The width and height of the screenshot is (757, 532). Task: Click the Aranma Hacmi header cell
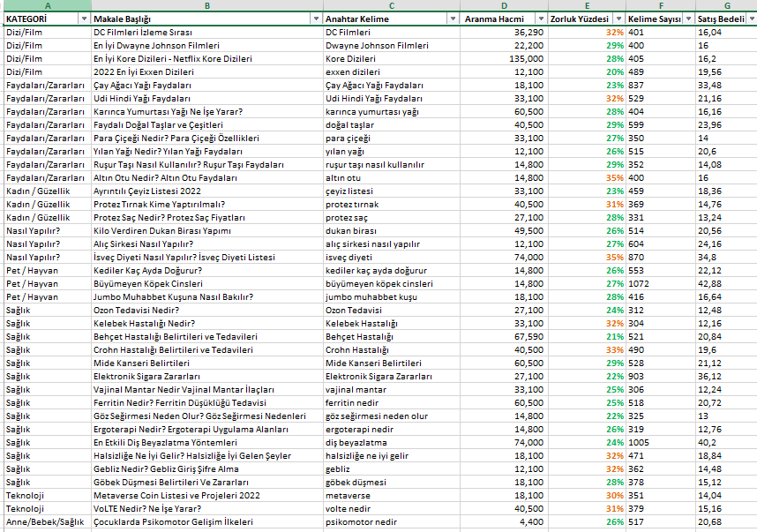pyautogui.click(x=504, y=19)
